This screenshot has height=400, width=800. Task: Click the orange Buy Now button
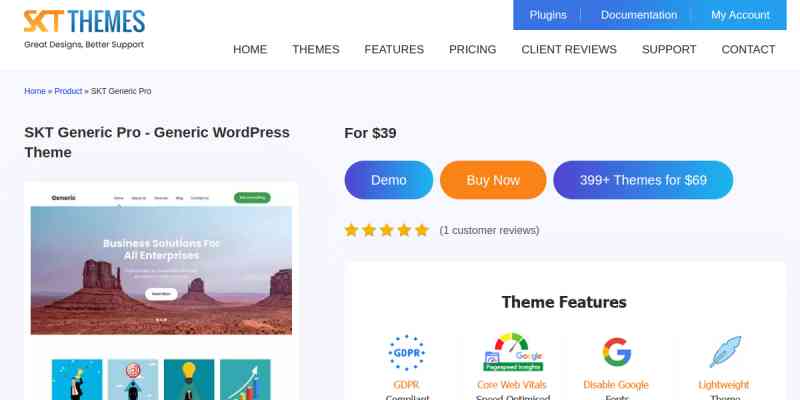(493, 180)
